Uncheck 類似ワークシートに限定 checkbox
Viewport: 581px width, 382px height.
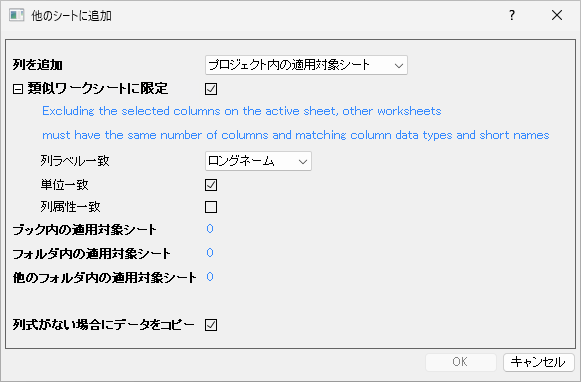point(211,89)
